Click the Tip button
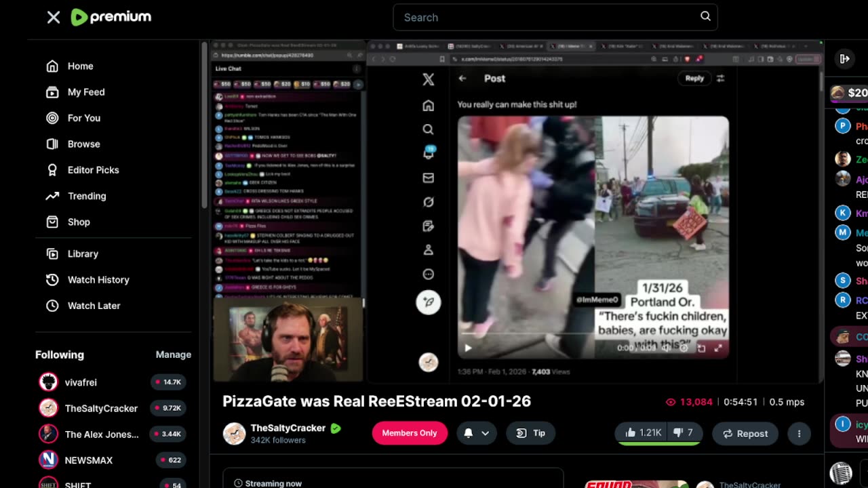 click(531, 433)
